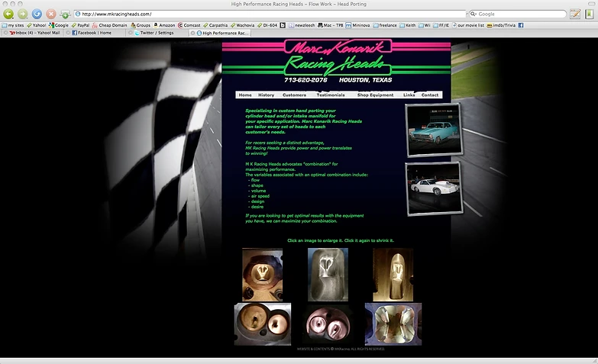The image size is (598, 364).
Task: Click the 713-620-2076 phone number text
Action: [305, 80]
